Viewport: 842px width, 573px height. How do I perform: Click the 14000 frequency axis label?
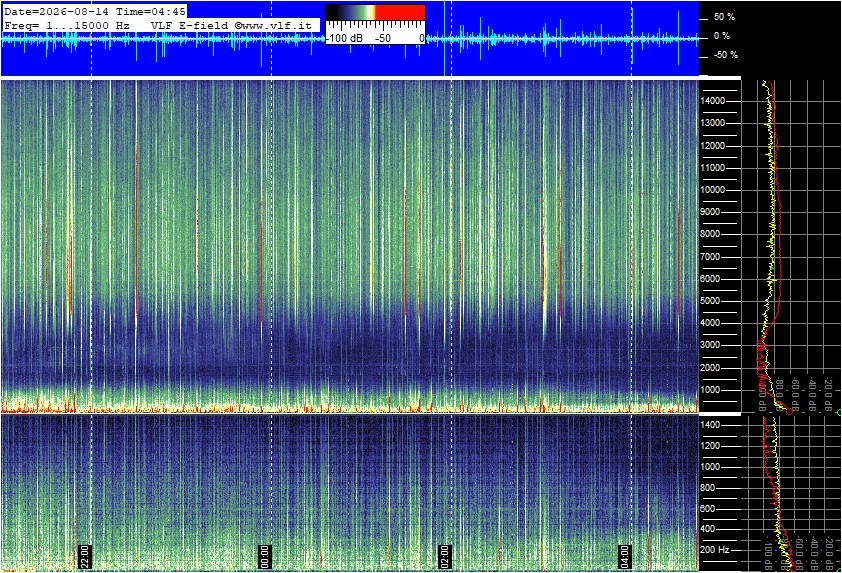click(713, 101)
